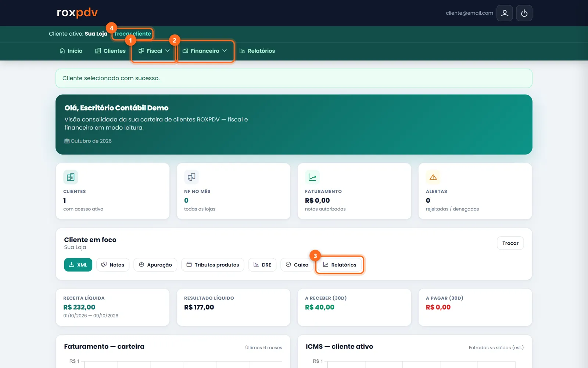Download XML for Sua Loja
588x368 pixels.
tap(78, 265)
